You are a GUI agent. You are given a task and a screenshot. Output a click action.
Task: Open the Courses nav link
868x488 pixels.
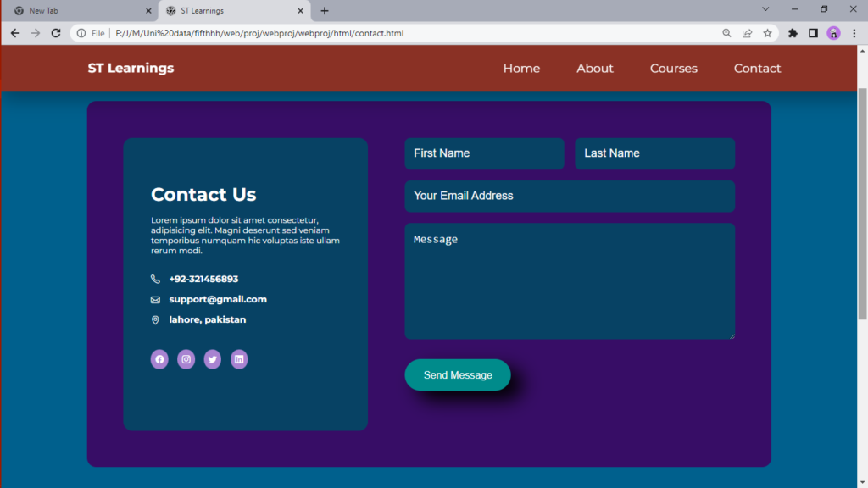674,69
